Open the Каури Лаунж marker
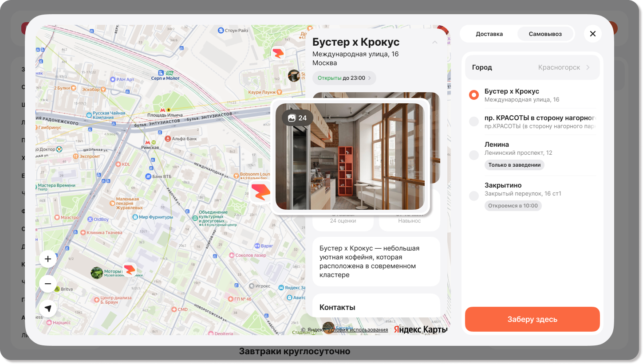Screen dimensions: 643x364 (278, 92)
